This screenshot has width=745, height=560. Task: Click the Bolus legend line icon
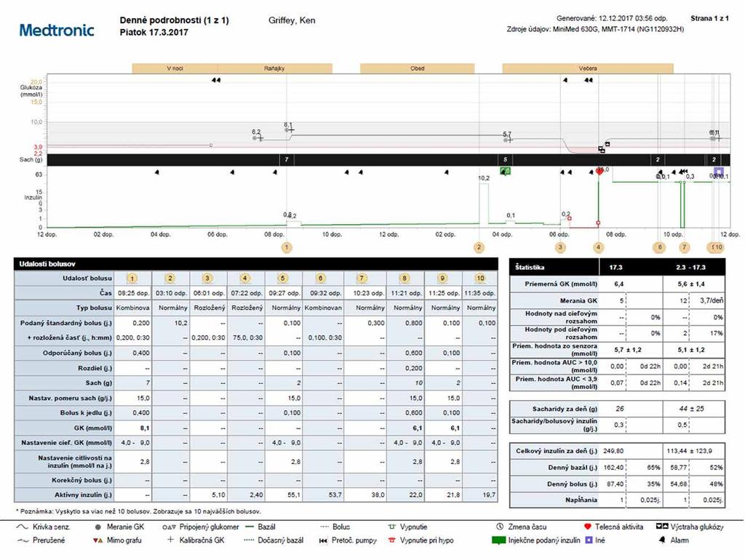pyautogui.click(x=325, y=527)
